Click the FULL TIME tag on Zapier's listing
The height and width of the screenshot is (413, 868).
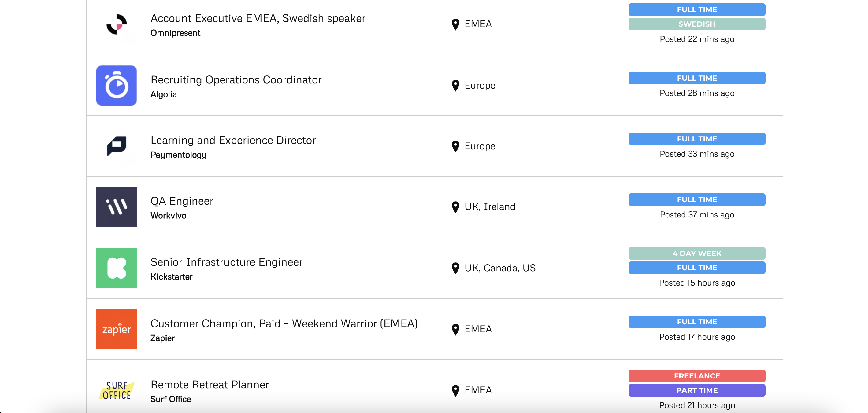696,321
